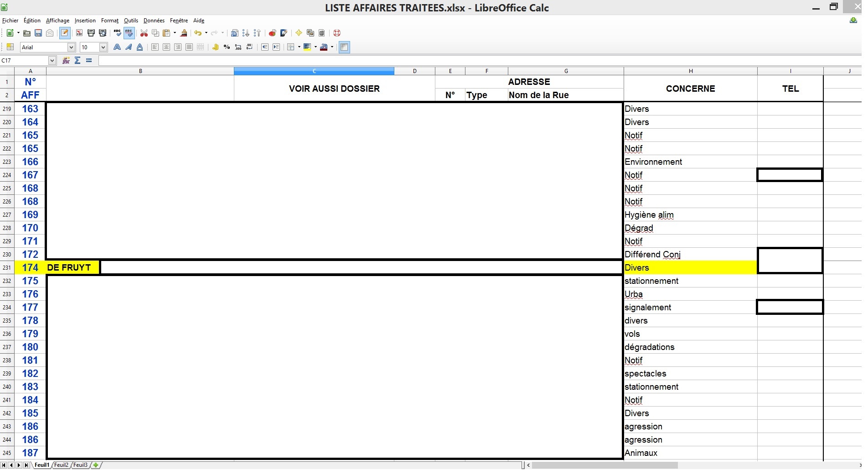This screenshot has height=470, width=868.
Task: Open the Données menu
Action: pos(154,21)
